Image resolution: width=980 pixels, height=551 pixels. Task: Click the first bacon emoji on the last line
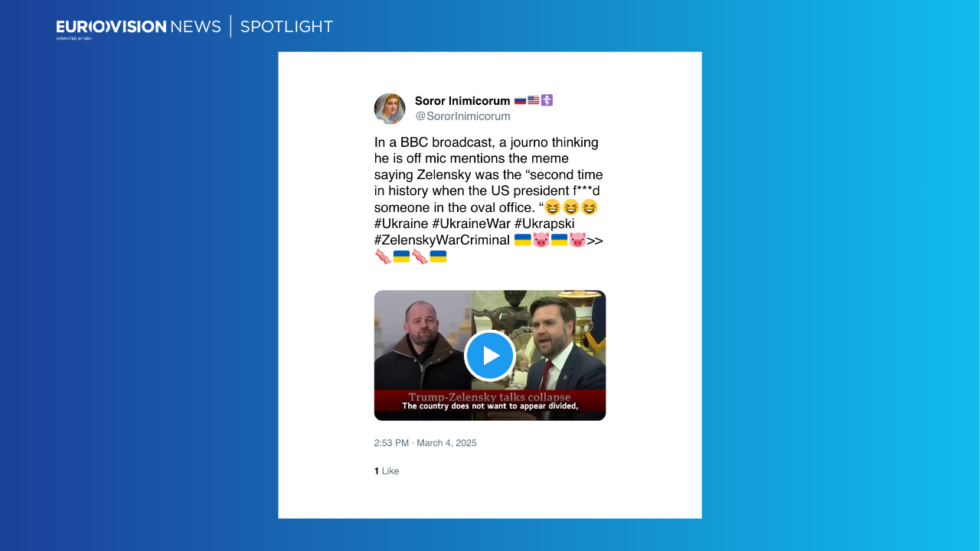383,256
